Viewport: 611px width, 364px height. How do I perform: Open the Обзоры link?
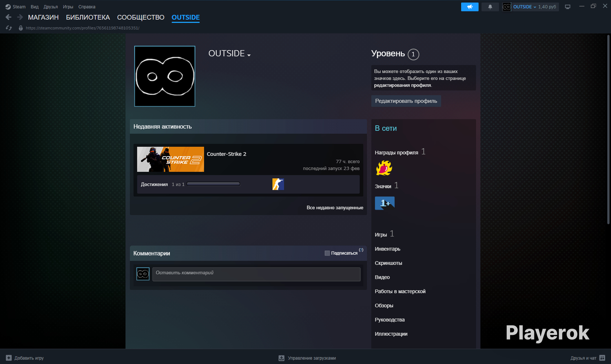click(384, 306)
